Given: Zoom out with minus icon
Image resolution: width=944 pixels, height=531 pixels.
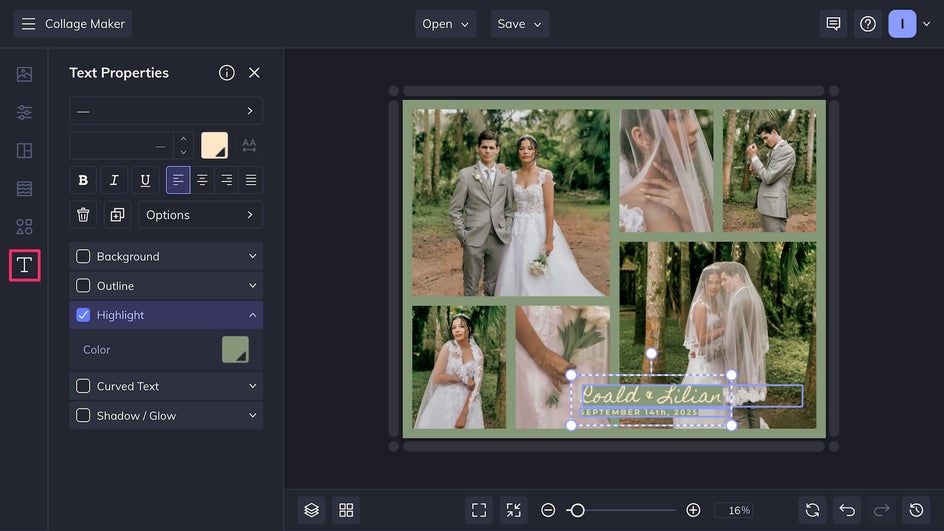Looking at the screenshot, I should click(x=548, y=511).
